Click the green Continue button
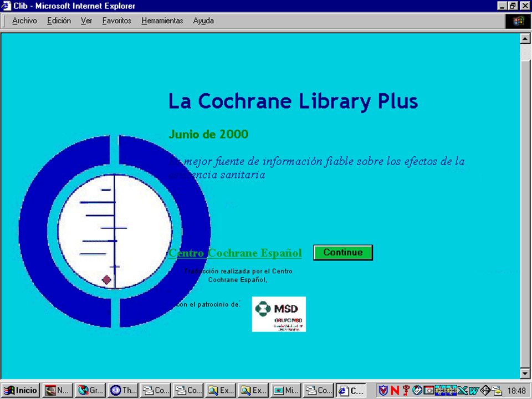This screenshot has width=532, height=399. tap(342, 253)
